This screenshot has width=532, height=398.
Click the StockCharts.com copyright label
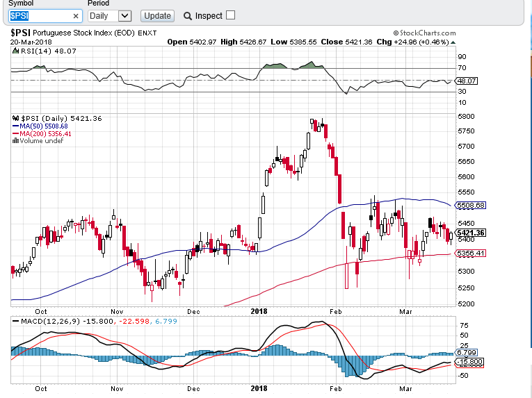(x=424, y=33)
